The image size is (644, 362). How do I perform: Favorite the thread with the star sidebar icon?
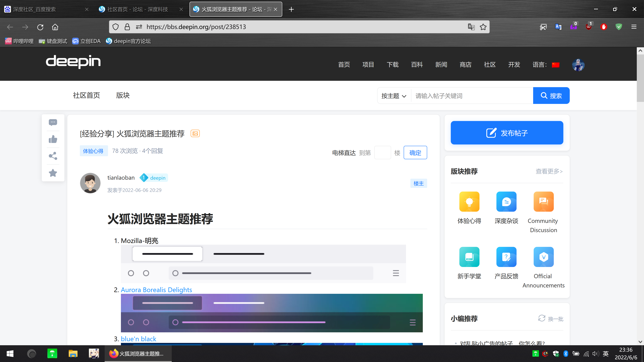53,173
